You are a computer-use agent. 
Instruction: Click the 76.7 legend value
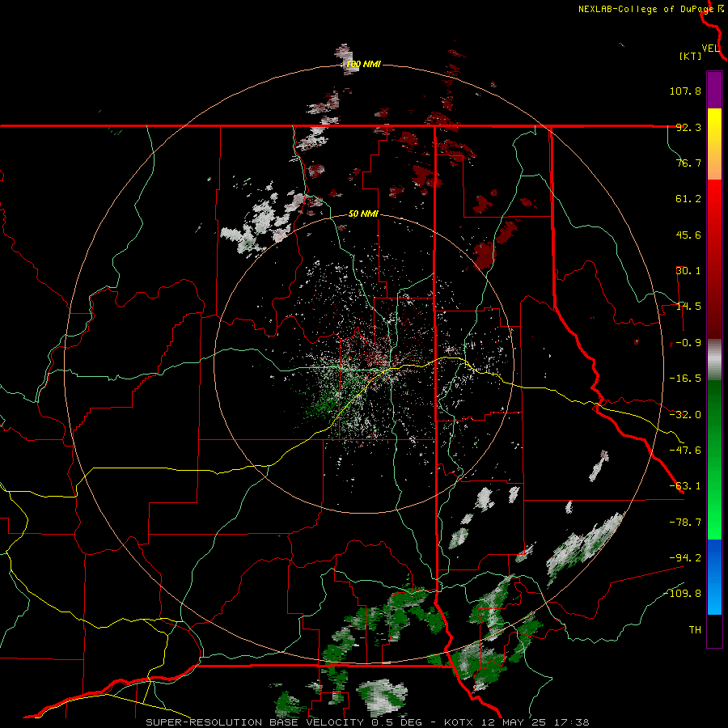[688, 163]
